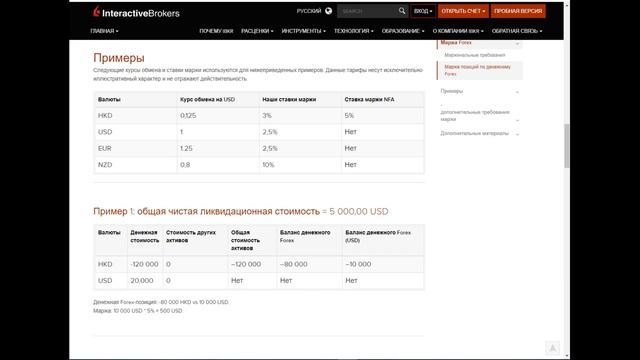Open the ТЕХНОЛОГИЯ menu
This screenshot has width=640, height=360.
tap(353, 31)
